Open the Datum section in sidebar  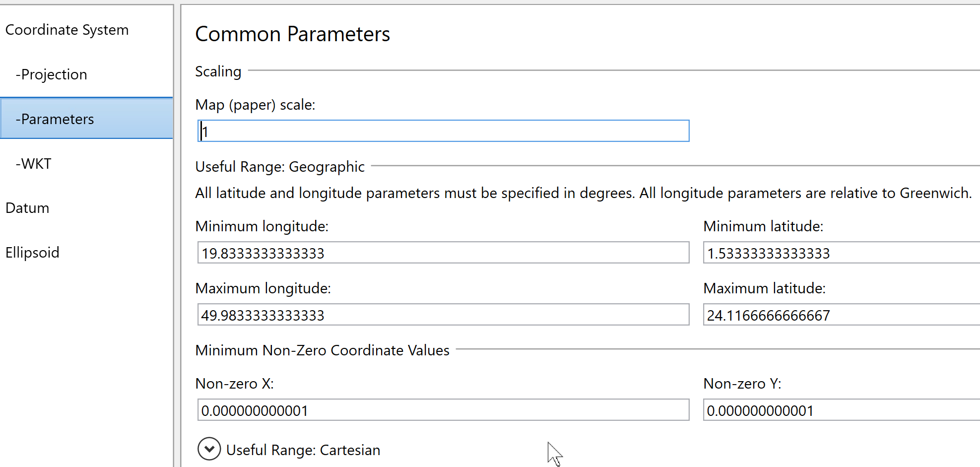27,208
